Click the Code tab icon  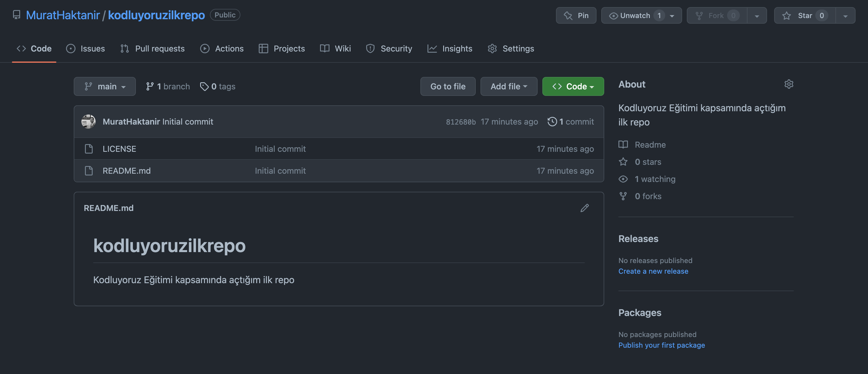20,49
